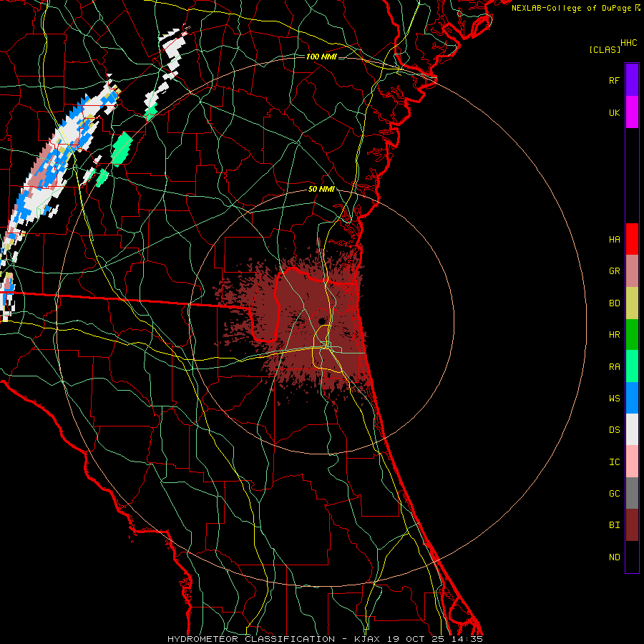Click the "BD" legend label
The width and height of the screenshot is (644, 644).
pyautogui.click(x=614, y=303)
